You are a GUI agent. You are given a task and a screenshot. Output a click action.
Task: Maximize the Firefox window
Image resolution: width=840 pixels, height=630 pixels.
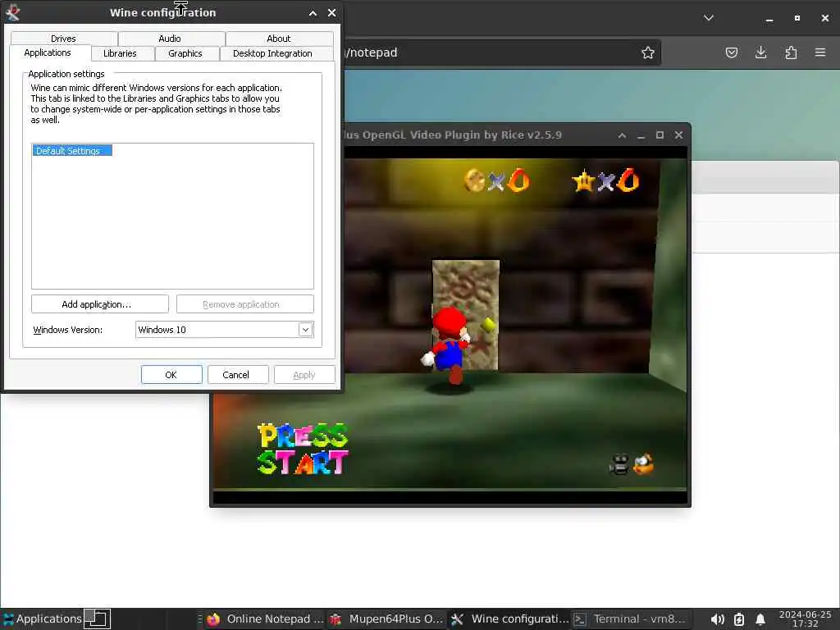pyautogui.click(x=797, y=18)
